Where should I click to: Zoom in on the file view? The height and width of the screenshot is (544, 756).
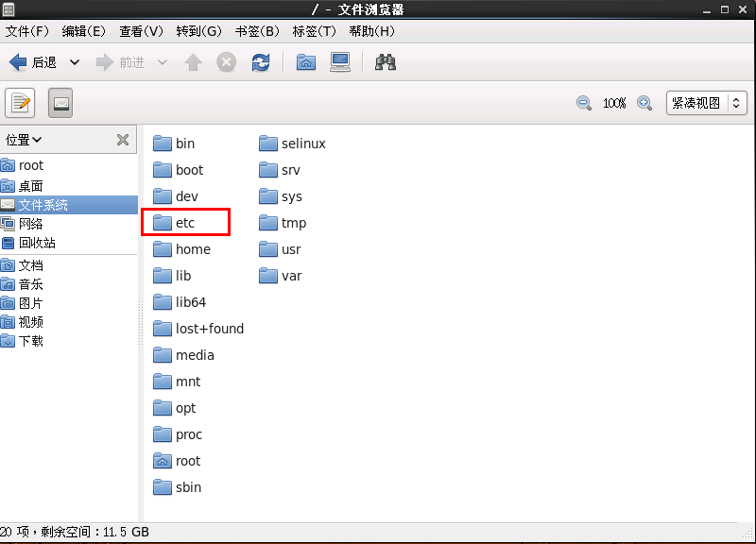(x=644, y=103)
